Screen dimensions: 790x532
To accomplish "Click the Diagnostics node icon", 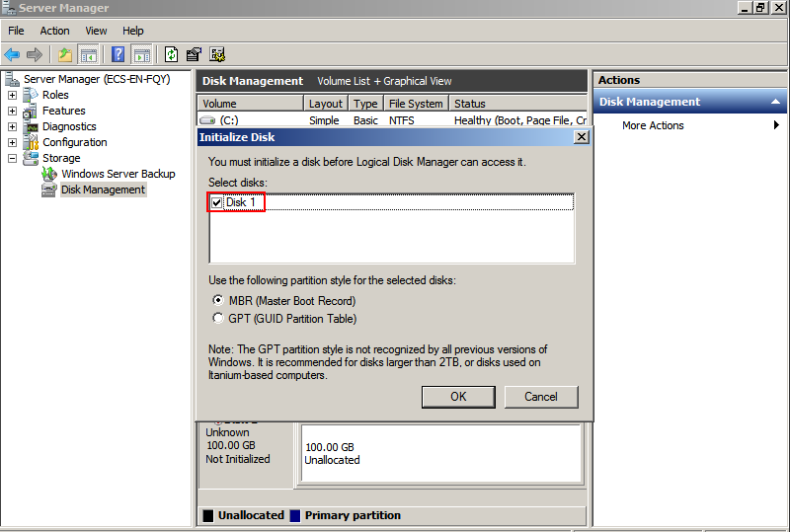I will click(31, 126).
